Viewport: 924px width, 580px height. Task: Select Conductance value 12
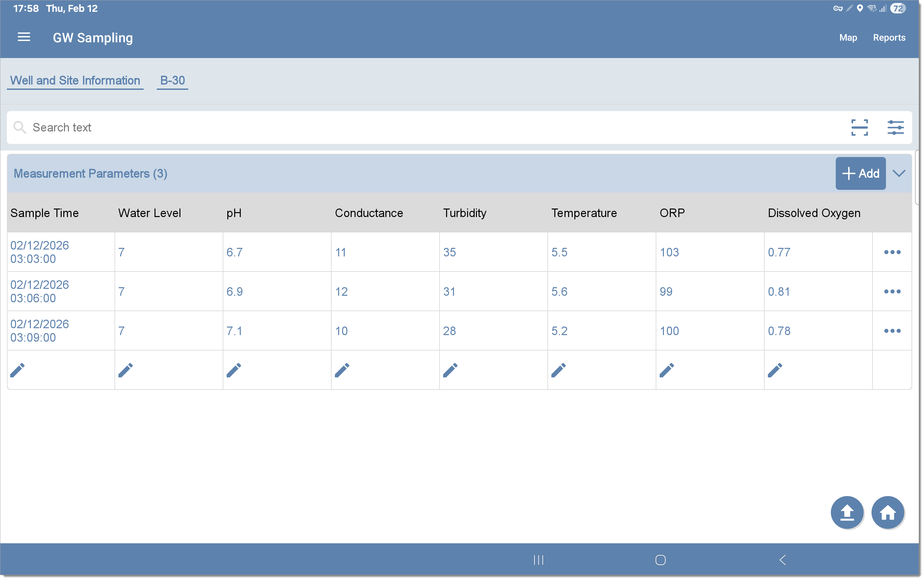coord(341,291)
